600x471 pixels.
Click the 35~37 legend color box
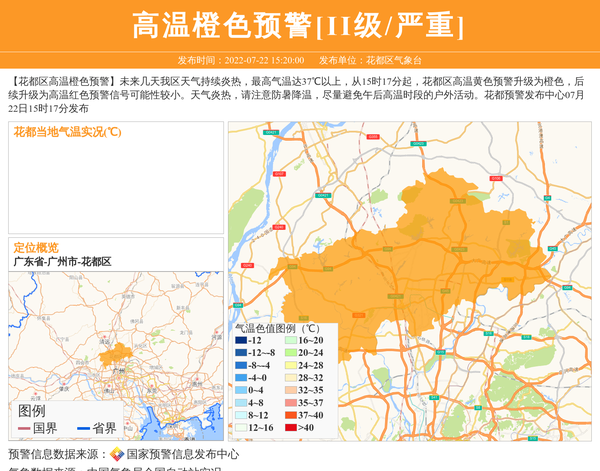290,403
